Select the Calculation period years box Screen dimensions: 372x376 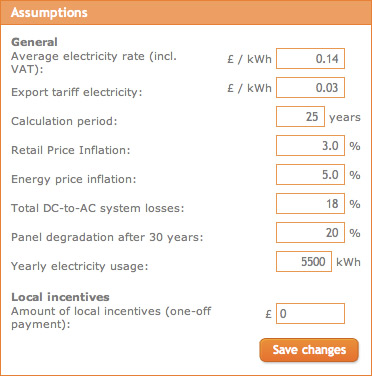(x=300, y=117)
